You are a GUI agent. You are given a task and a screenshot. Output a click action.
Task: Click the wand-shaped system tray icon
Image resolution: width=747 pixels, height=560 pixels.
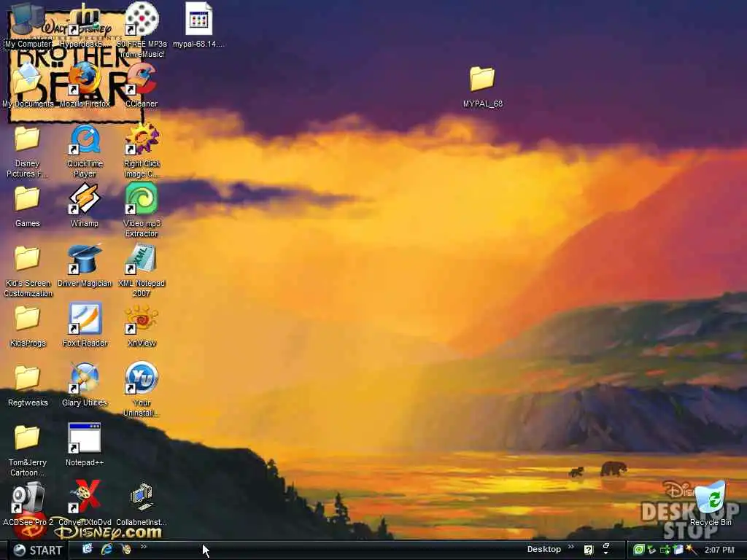click(x=691, y=550)
